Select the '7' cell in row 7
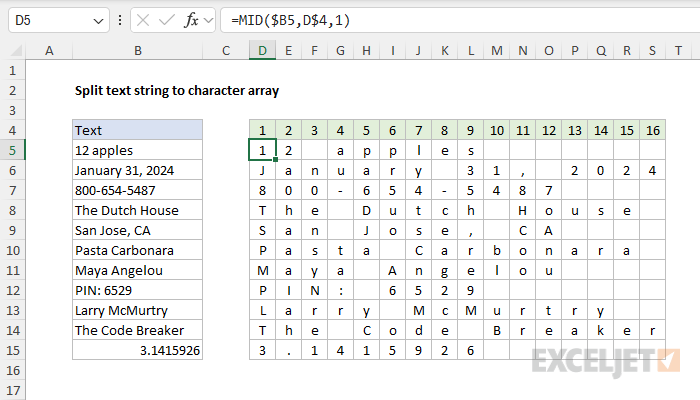 (x=549, y=191)
